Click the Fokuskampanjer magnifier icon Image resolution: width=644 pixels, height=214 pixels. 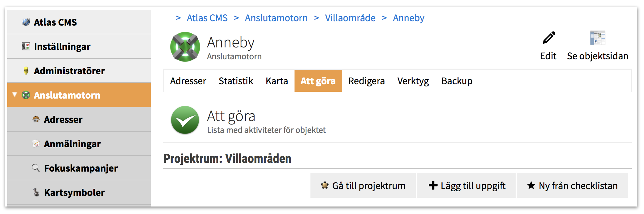36,168
